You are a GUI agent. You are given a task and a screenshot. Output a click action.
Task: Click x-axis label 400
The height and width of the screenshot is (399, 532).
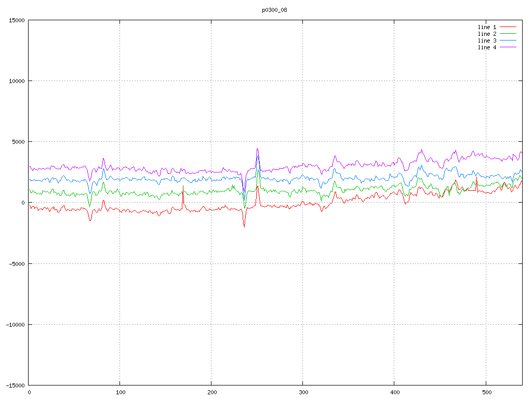395,393
